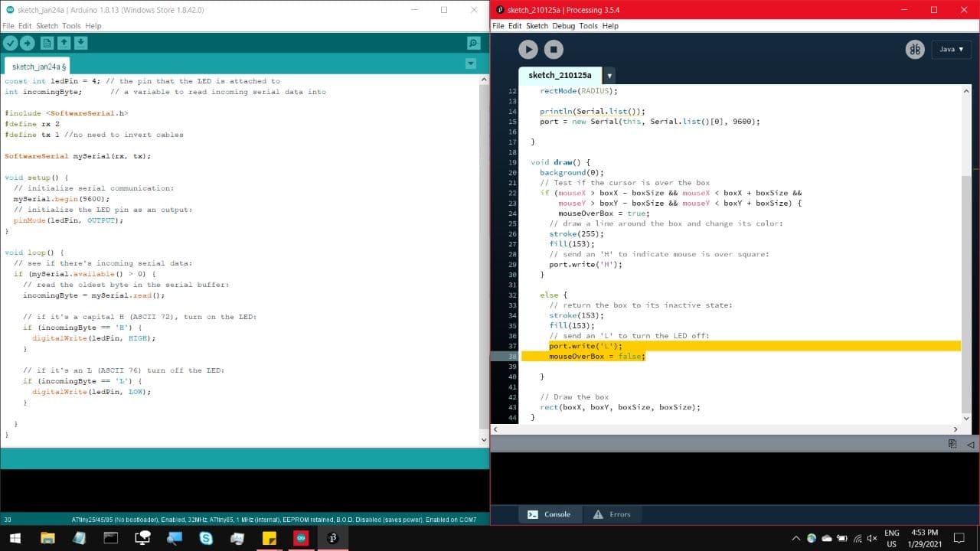Click the Processing horizontal scrollbar right arrow

[x=955, y=429]
